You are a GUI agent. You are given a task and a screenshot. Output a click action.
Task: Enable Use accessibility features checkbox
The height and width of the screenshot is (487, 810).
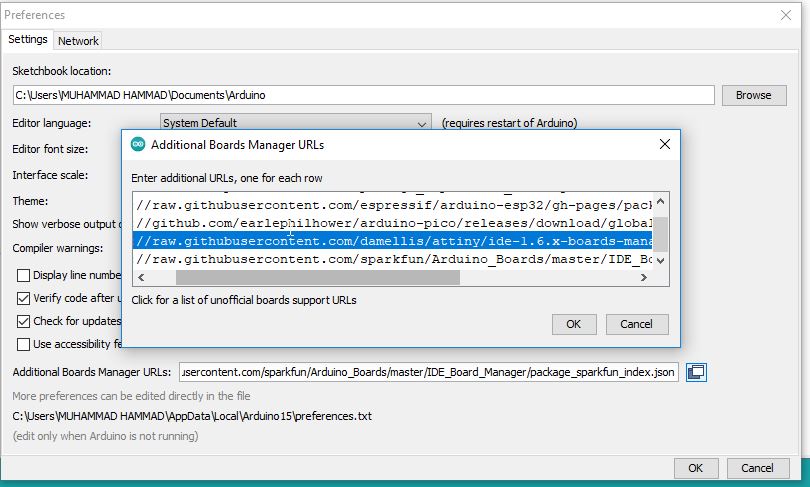[23, 344]
